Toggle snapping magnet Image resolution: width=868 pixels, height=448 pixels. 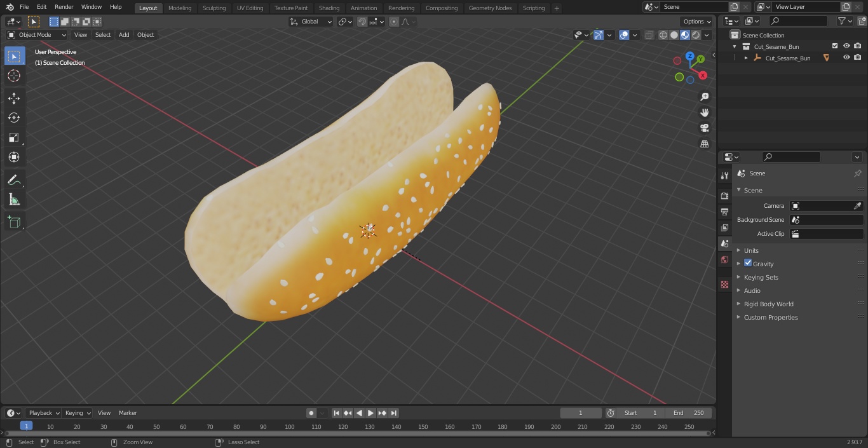(362, 22)
